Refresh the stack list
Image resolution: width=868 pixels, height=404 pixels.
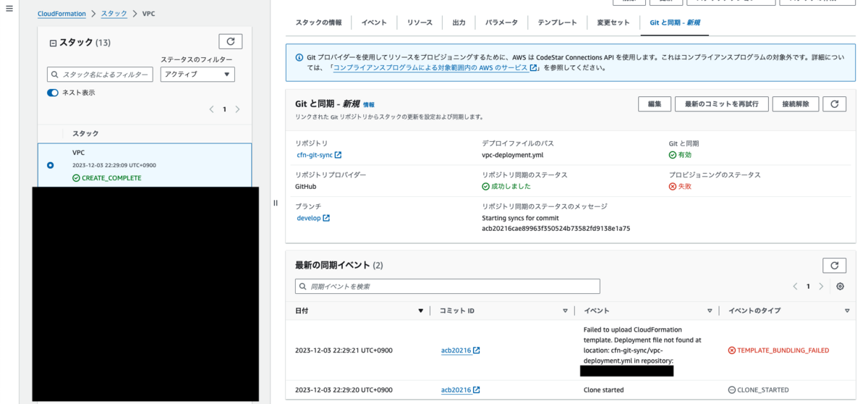(230, 42)
